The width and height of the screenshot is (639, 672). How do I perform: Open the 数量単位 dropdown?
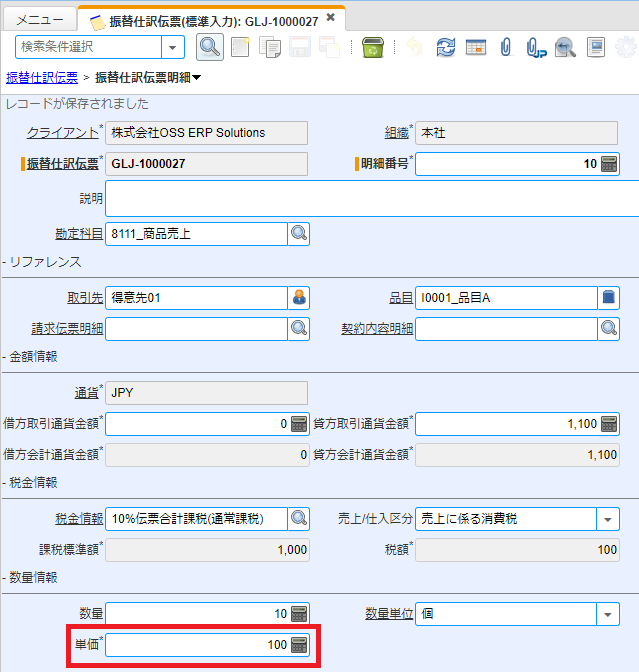pyautogui.click(x=608, y=614)
